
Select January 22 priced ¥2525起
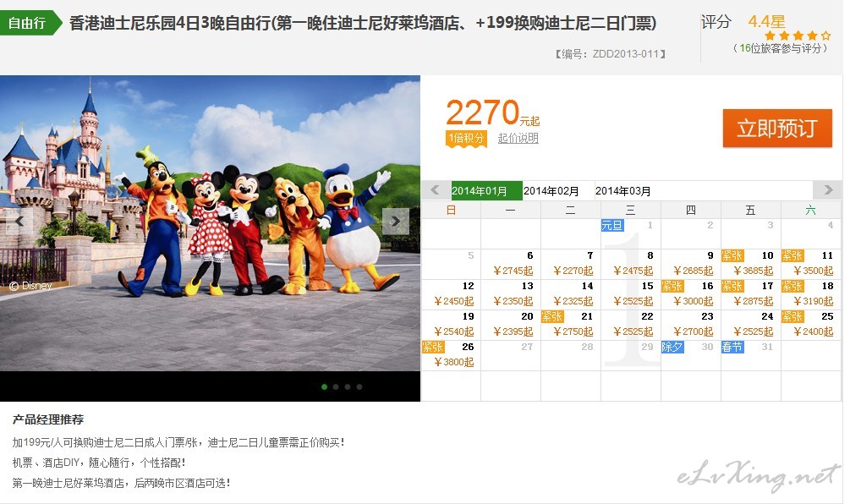coord(631,325)
